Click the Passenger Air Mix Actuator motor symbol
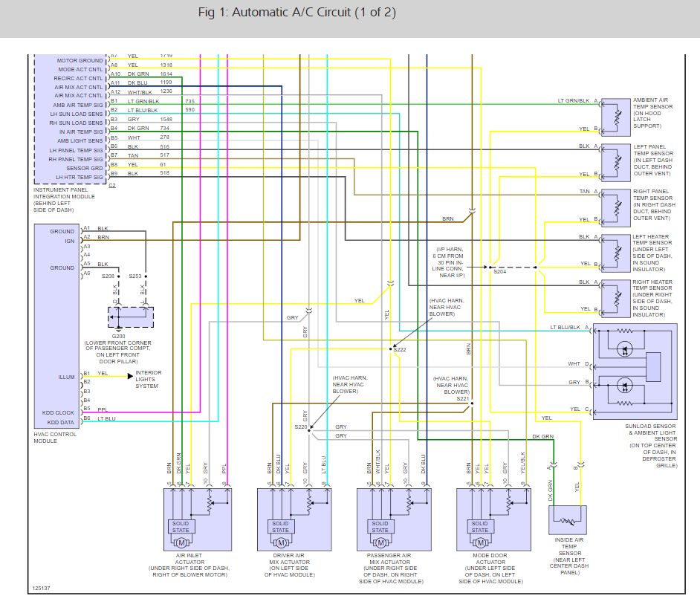 380,542
